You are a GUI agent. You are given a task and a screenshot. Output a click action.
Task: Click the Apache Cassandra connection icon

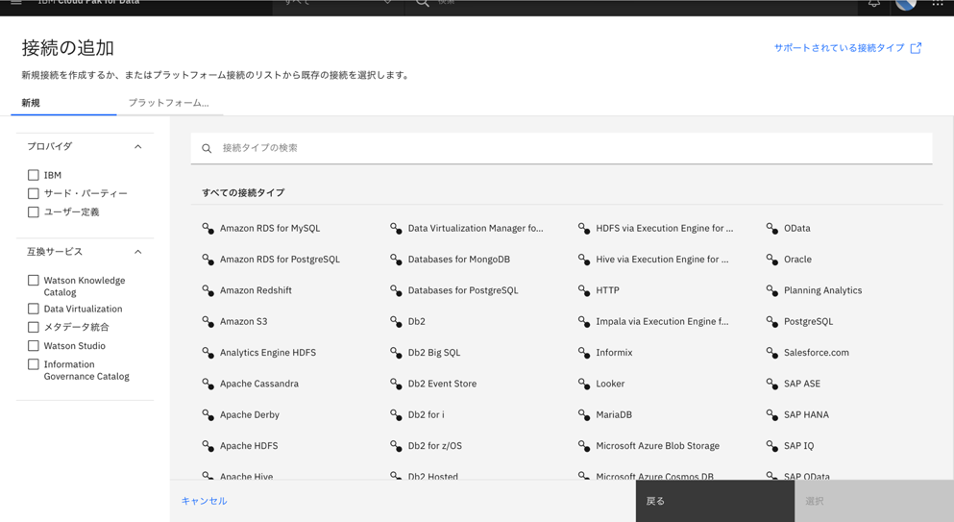pyautogui.click(x=208, y=383)
